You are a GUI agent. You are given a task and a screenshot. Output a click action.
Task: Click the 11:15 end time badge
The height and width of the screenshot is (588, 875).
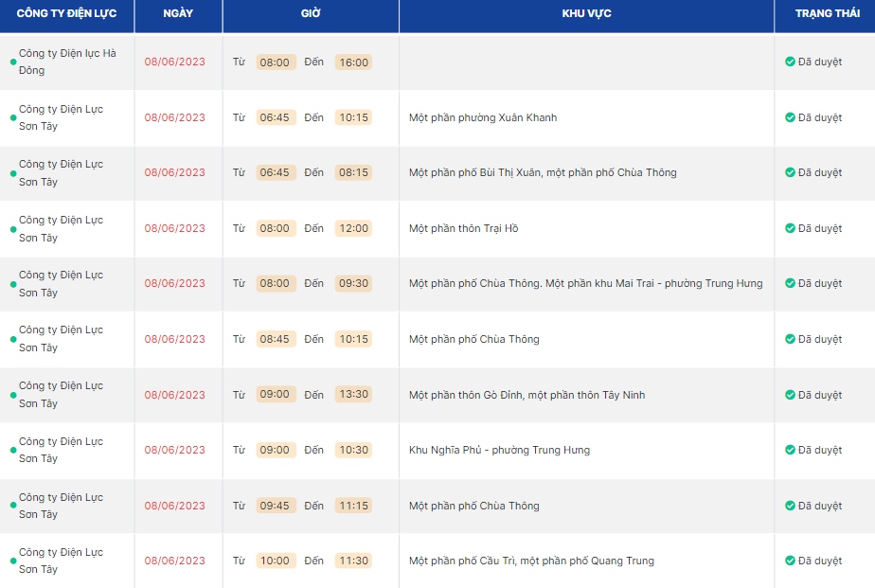[354, 506]
